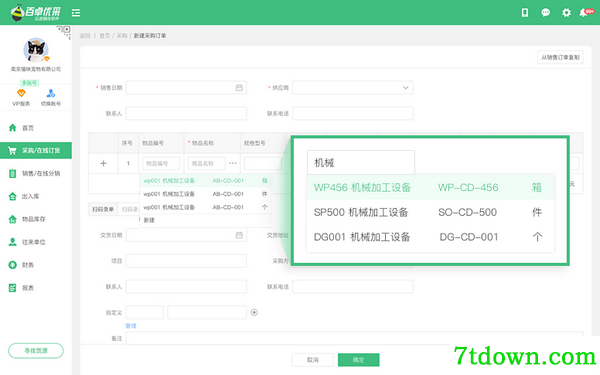Click the 物品编号 input in row 1

(x=161, y=163)
